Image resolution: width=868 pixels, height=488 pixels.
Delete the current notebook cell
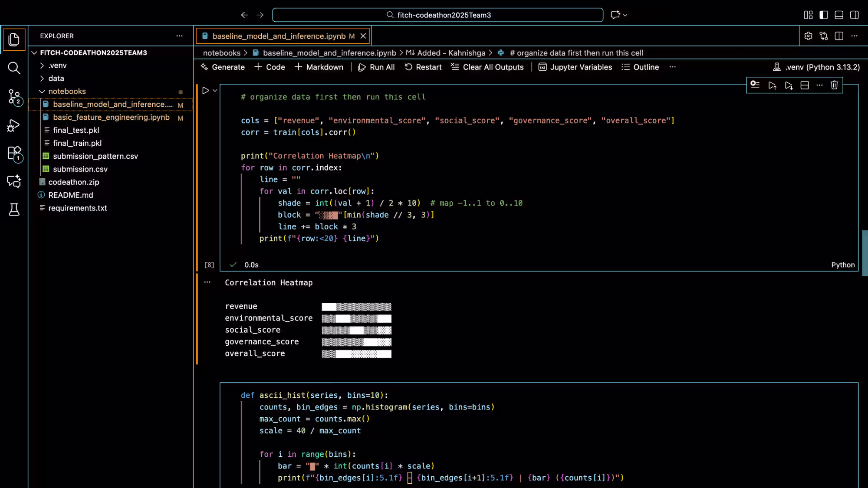834,85
